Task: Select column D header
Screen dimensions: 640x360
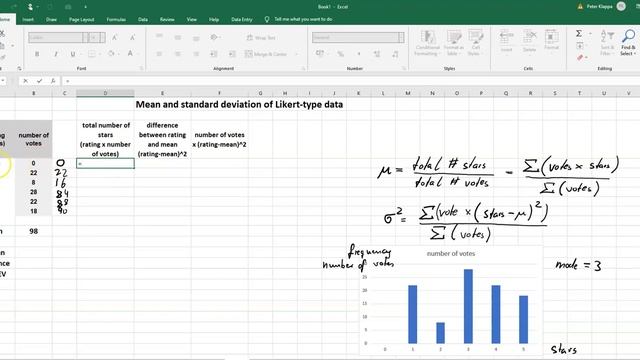Action: (105, 93)
